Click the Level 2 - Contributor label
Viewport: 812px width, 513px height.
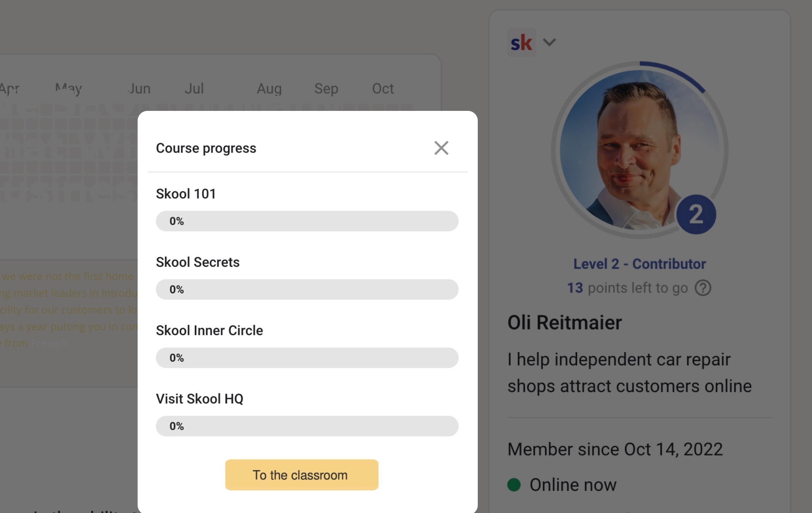(x=639, y=264)
